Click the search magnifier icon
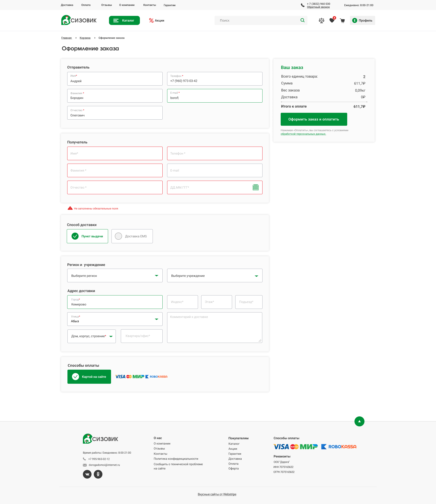 click(x=302, y=20)
